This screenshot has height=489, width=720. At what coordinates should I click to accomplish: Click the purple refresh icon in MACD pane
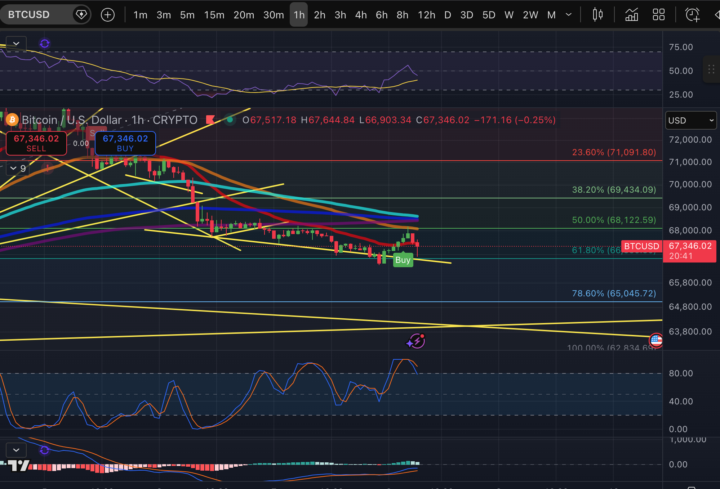tap(45, 450)
